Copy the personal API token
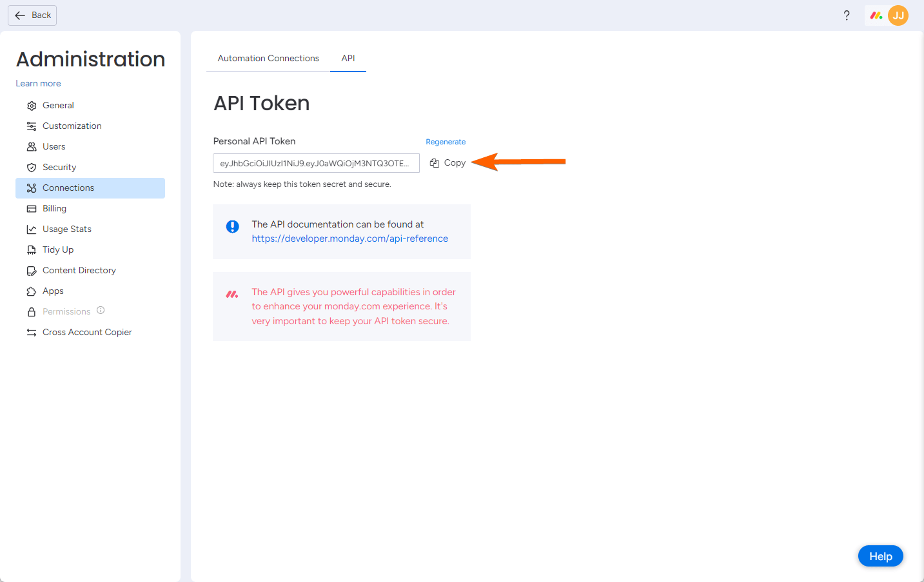Screen dimensions: 924x582 pos(448,163)
